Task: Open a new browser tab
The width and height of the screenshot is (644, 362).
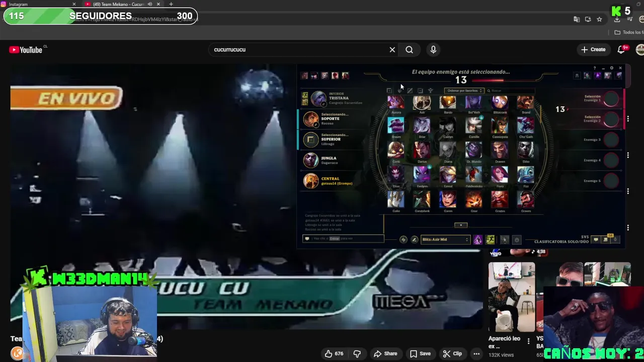Action: 171,4
